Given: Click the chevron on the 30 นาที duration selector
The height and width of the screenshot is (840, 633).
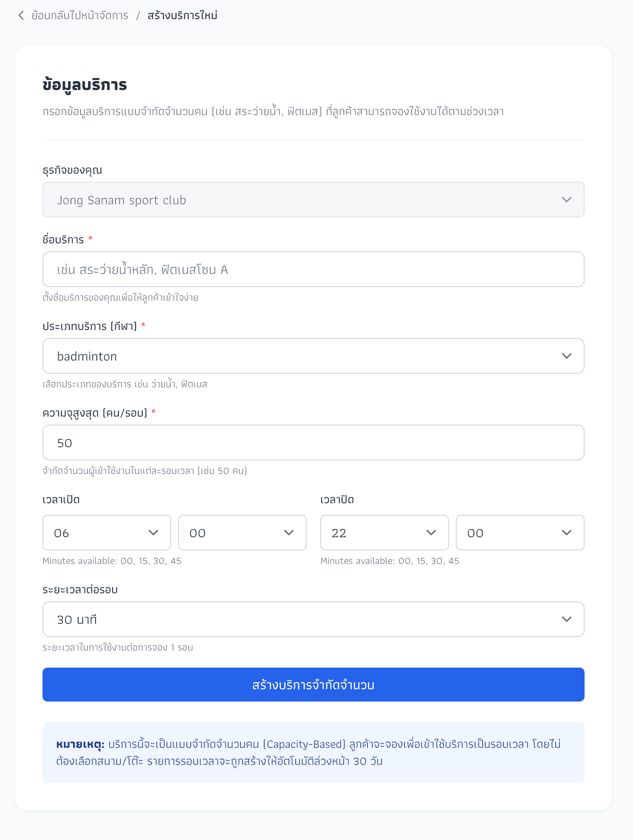Looking at the screenshot, I should pyautogui.click(x=567, y=619).
